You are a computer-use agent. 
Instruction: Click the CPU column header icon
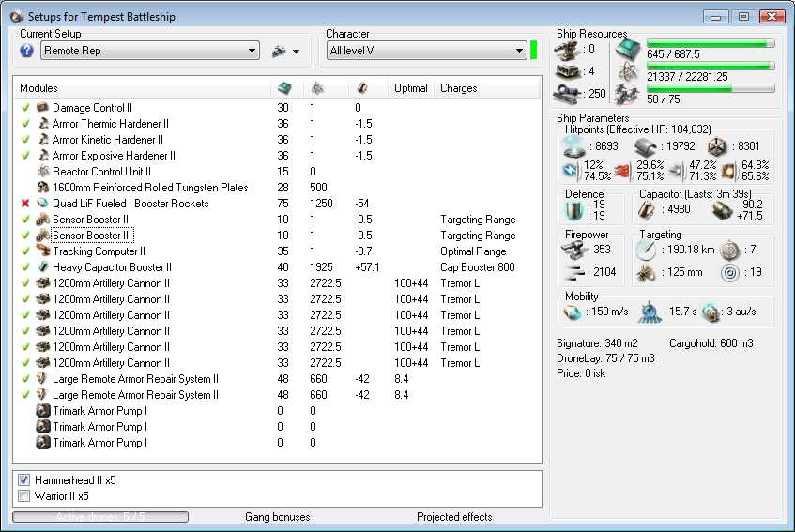[285, 88]
